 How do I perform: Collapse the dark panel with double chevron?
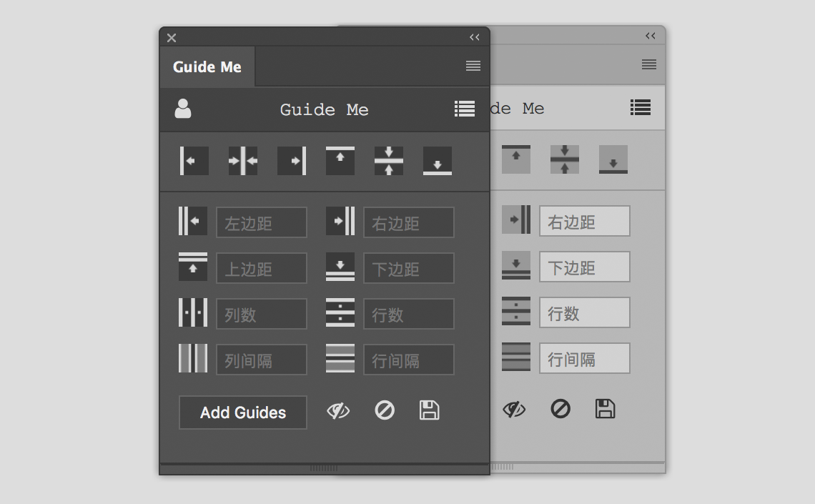coord(475,37)
